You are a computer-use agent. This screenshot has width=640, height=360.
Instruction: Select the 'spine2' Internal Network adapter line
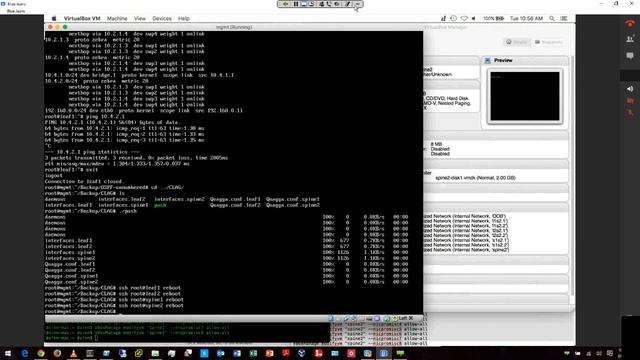(466, 250)
